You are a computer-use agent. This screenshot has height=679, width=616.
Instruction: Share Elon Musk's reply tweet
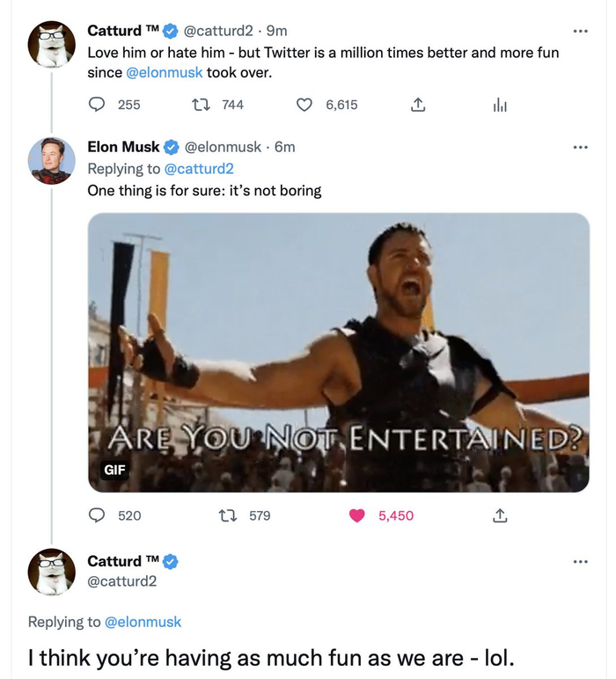tap(500, 515)
